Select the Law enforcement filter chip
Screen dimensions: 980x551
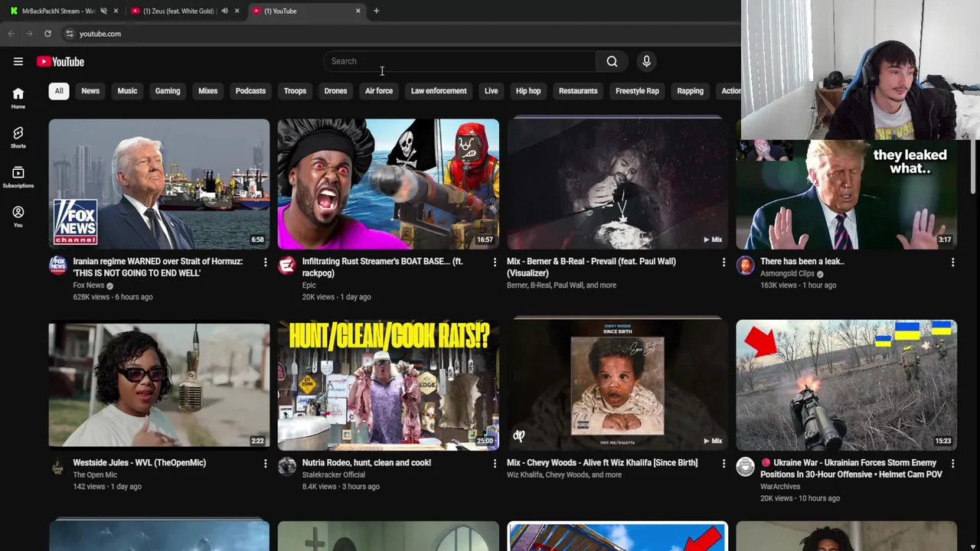click(439, 91)
